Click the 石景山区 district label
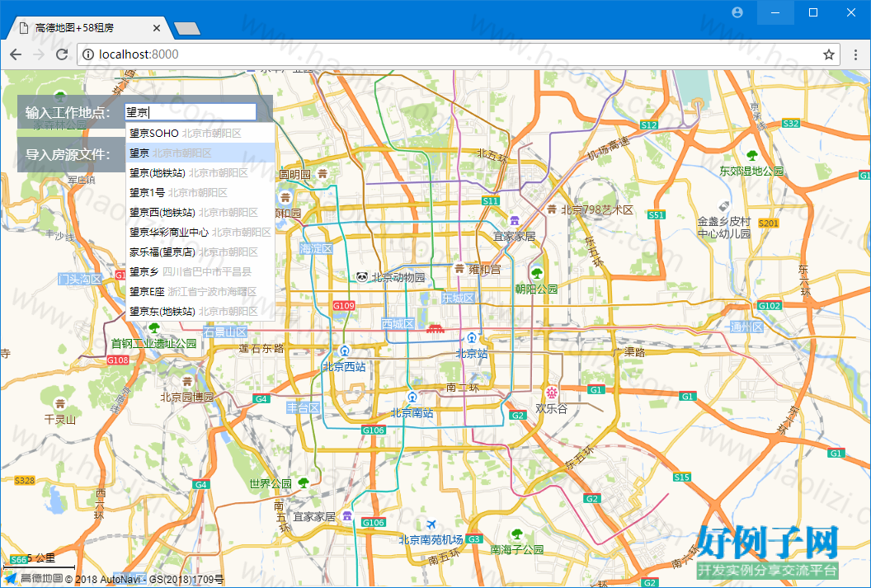The width and height of the screenshot is (871, 588). click(225, 332)
